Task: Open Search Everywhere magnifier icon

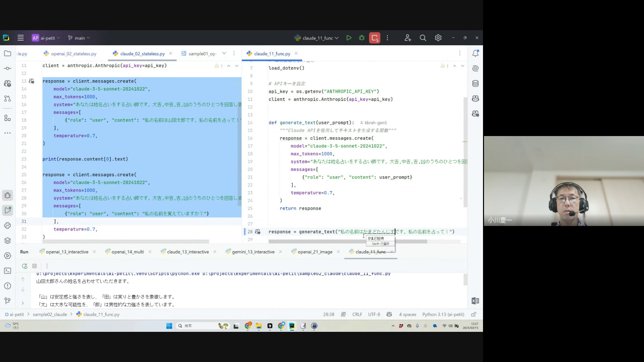Action: pyautogui.click(x=423, y=38)
